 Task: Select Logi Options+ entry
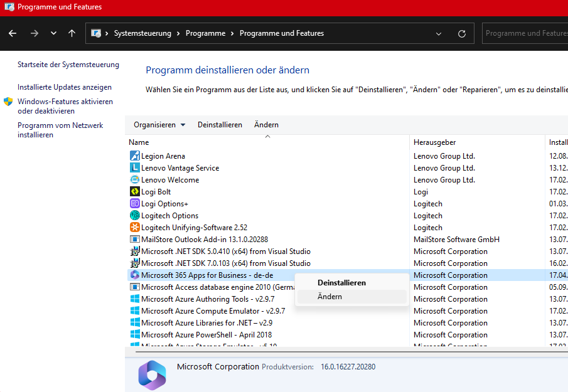pos(164,204)
